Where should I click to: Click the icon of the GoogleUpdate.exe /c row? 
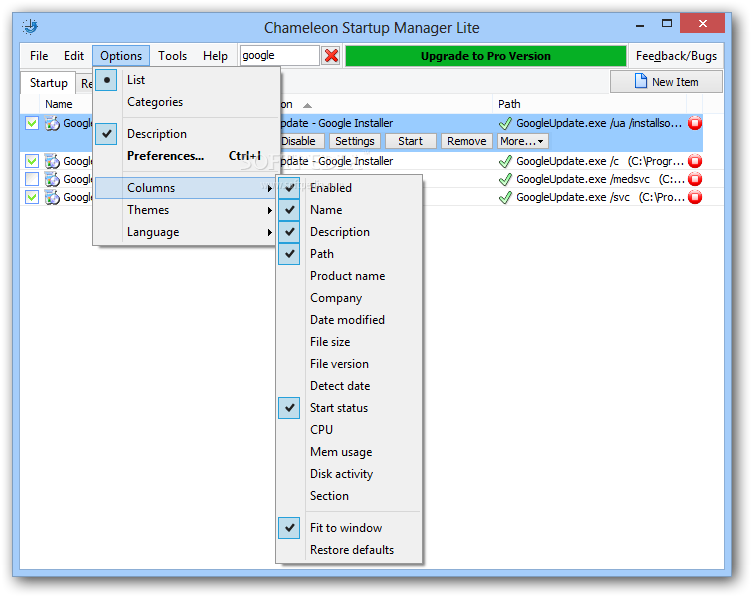[x=52, y=161]
